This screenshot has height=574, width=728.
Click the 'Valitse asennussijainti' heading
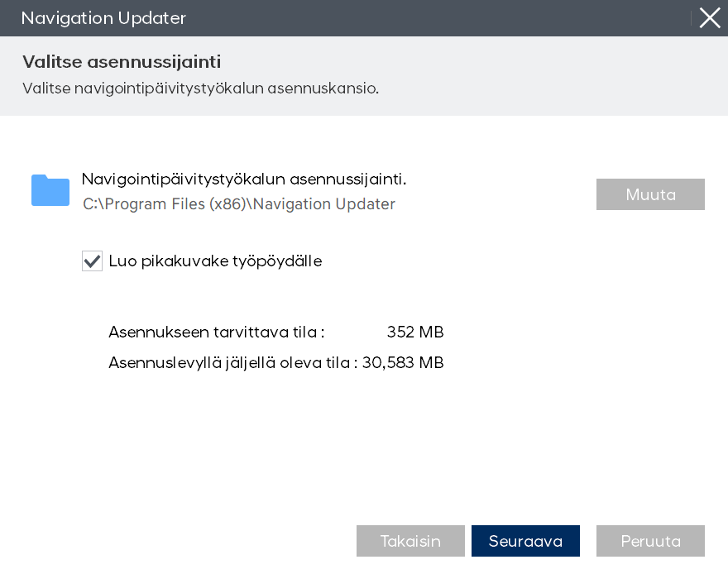tap(122, 62)
